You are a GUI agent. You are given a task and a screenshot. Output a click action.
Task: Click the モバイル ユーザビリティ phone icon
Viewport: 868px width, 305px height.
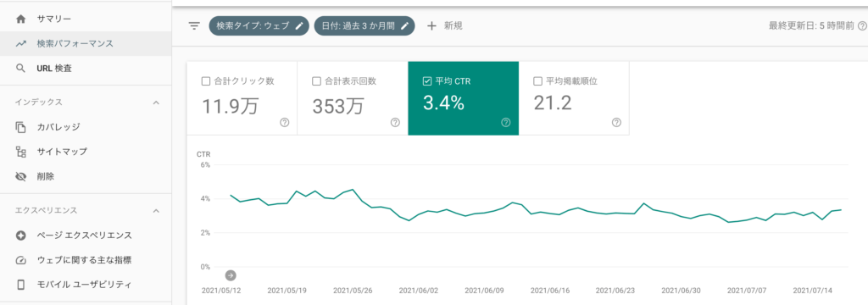[x=21, y=285]
